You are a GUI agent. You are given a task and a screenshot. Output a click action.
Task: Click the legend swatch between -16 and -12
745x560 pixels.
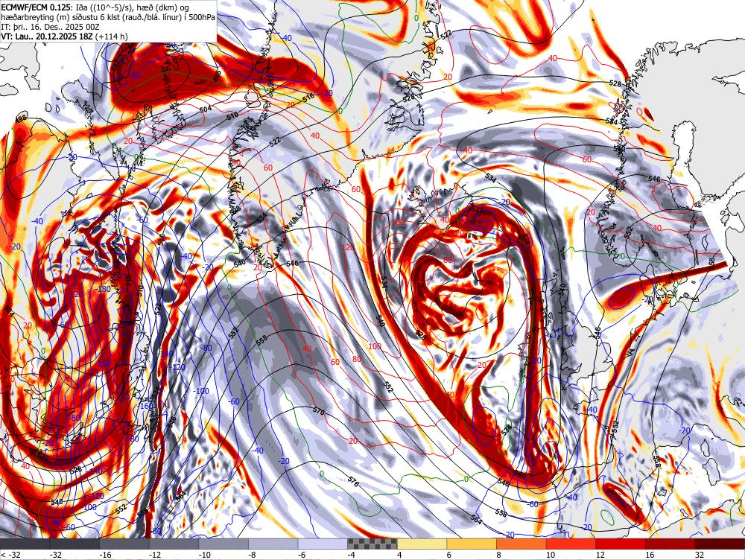pyautogui.click(x=124, y=544)
